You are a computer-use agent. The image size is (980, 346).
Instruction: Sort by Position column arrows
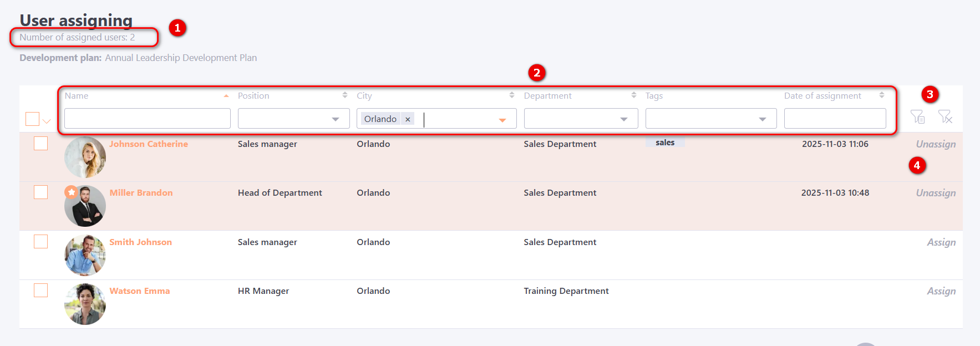pyautogui.click(x=344, y=95)
